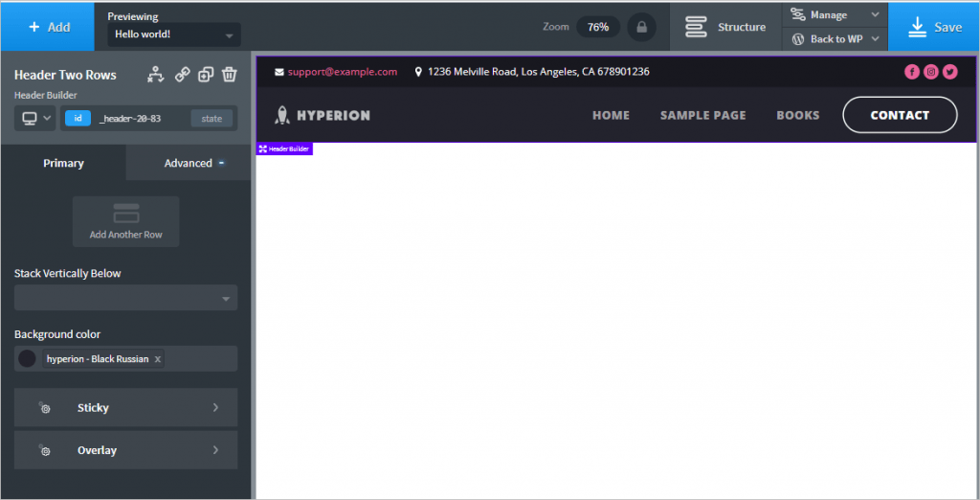Toggle the zoom lock icon
This screenshot has height=500, width=980.
click(x=641, y=27)
